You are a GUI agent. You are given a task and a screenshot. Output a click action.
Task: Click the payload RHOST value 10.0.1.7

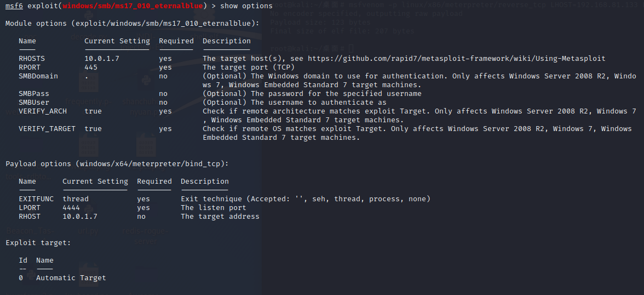pos(80,217)
